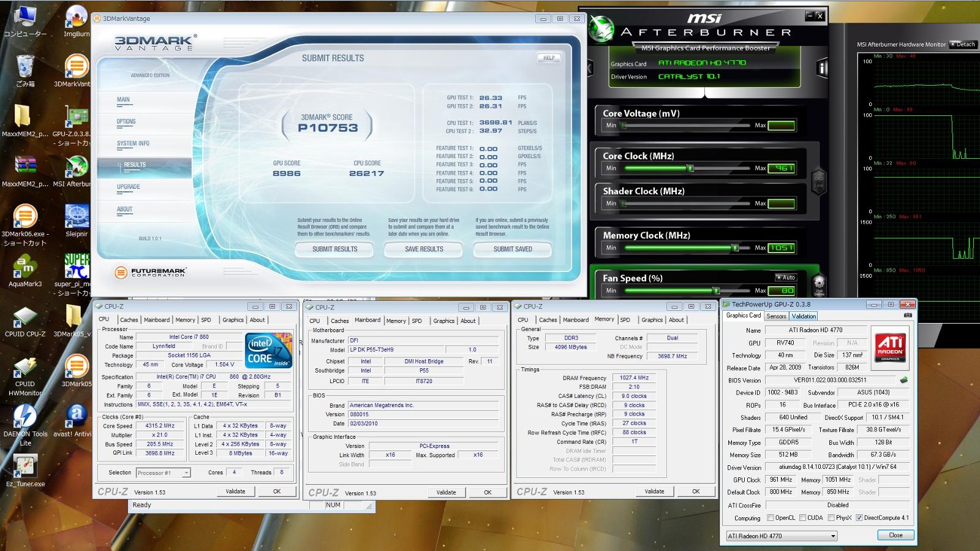The width and height of the screenshot is (980, 551).
Task: Open the コンピューター desktop icon
Action: point(24,21)
